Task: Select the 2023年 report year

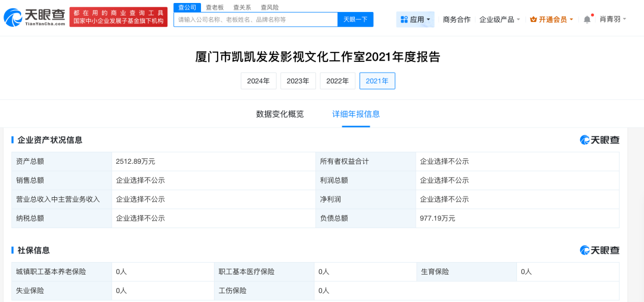Action: (x=298, y=81)
